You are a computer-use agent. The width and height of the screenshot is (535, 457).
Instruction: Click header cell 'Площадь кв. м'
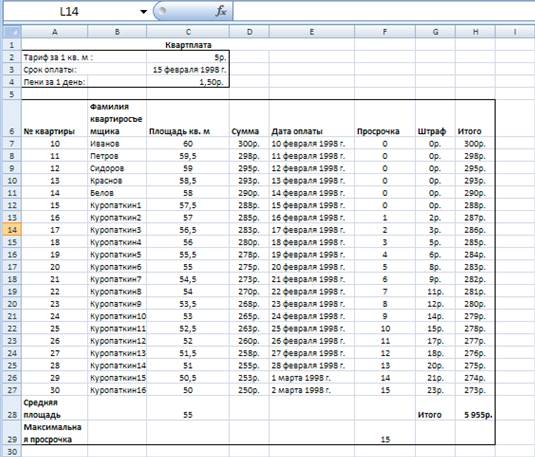point(179,131)
